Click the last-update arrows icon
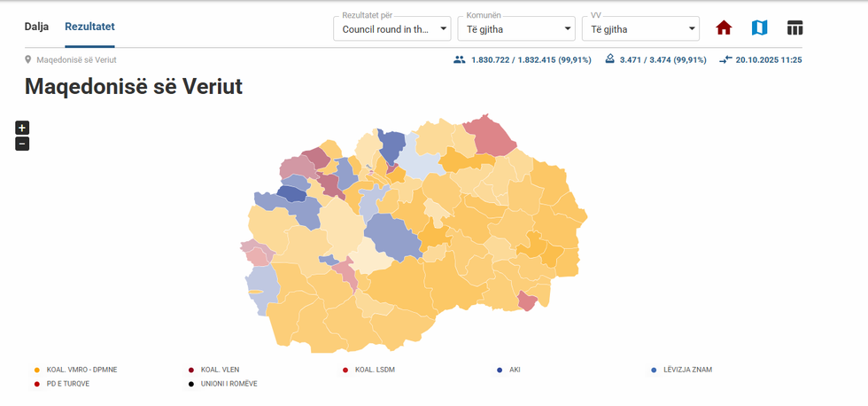The height and width of the screenshot is (406, 868). [725, 59]
